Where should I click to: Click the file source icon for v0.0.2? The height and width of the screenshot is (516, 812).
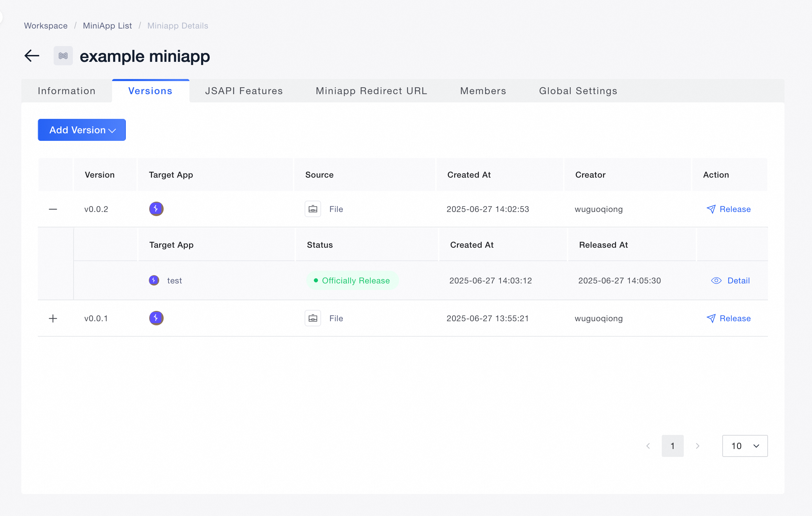(x=313, y=209)
